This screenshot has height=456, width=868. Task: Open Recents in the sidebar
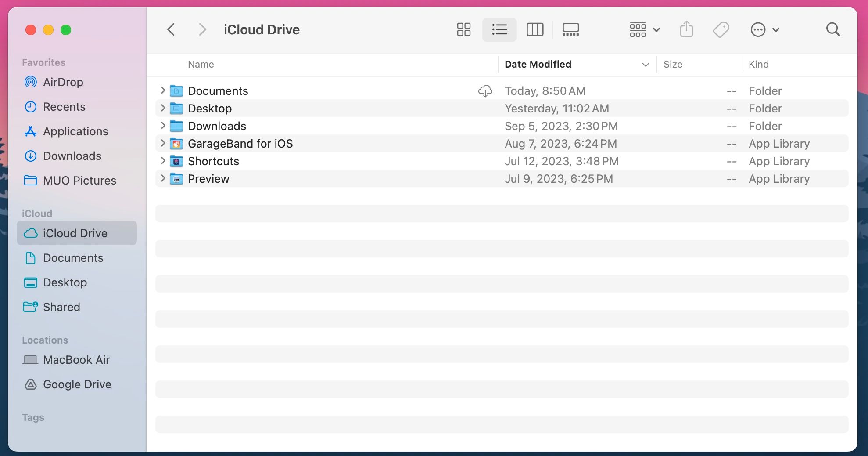pyautogui.click(x=64, y=107)
